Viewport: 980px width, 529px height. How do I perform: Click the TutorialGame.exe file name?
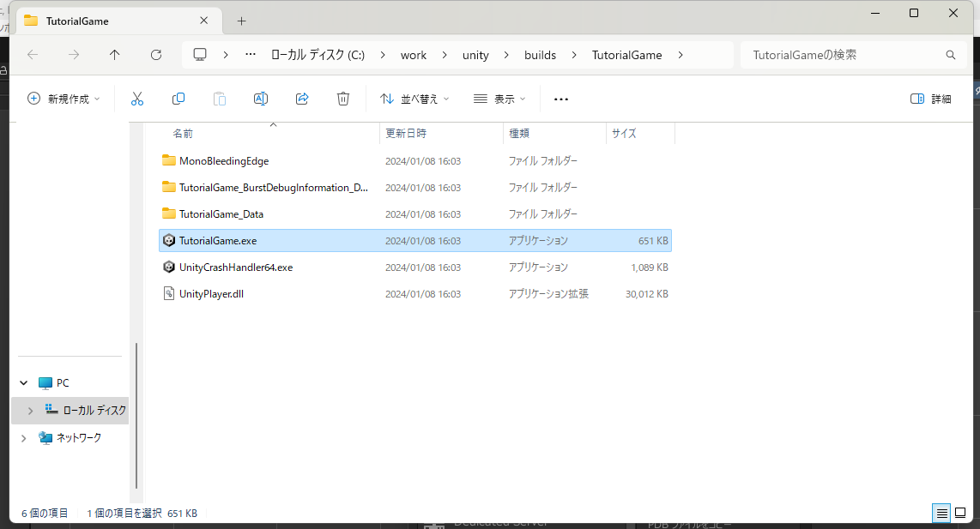[x=217, y=240]
